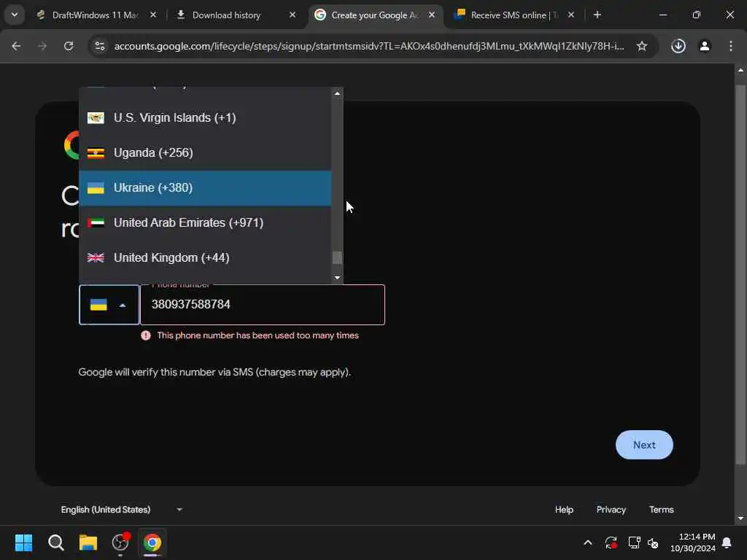Open the Privacy link
This screenshot has height=560, width=747.
611,510
